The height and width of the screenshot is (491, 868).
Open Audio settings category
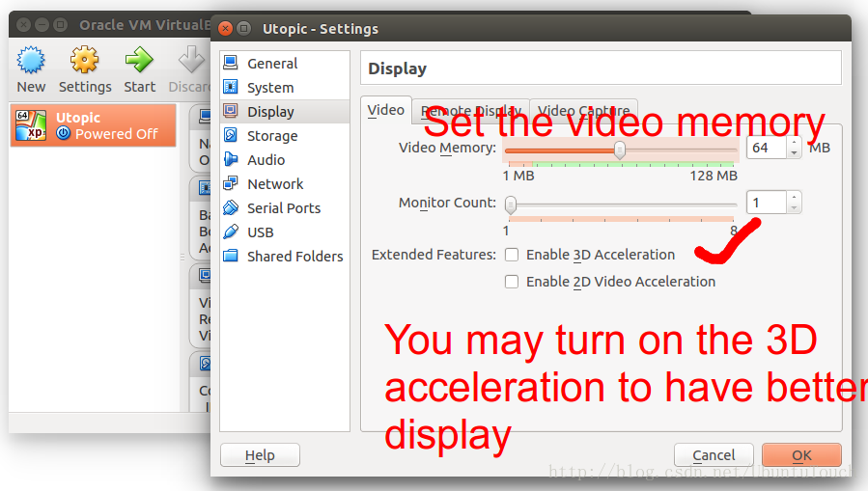tap(285, 160)
